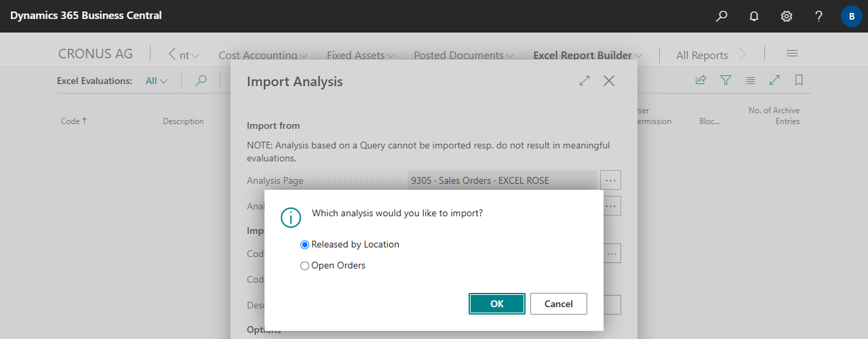Click No. of Archive Entries column header

[774, 116]
